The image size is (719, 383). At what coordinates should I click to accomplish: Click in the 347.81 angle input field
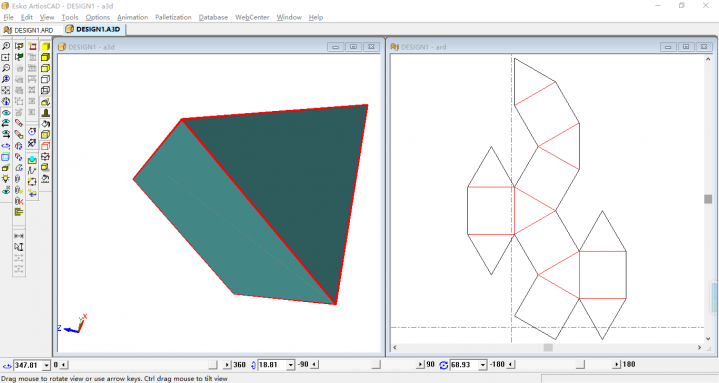[x=28, y=365]
